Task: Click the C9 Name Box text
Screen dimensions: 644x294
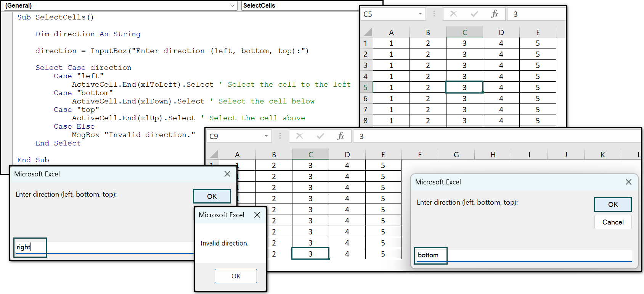Action: click(x=214, y=136)
